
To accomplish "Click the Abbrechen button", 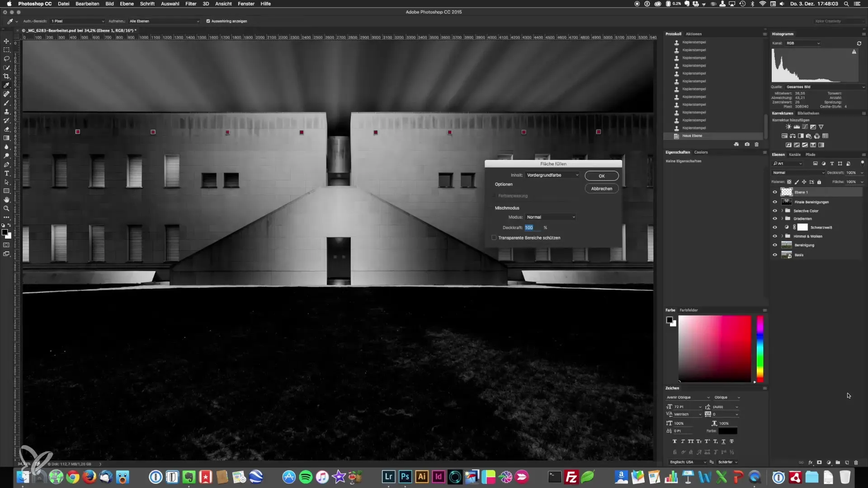I will [x=601, y=189].
